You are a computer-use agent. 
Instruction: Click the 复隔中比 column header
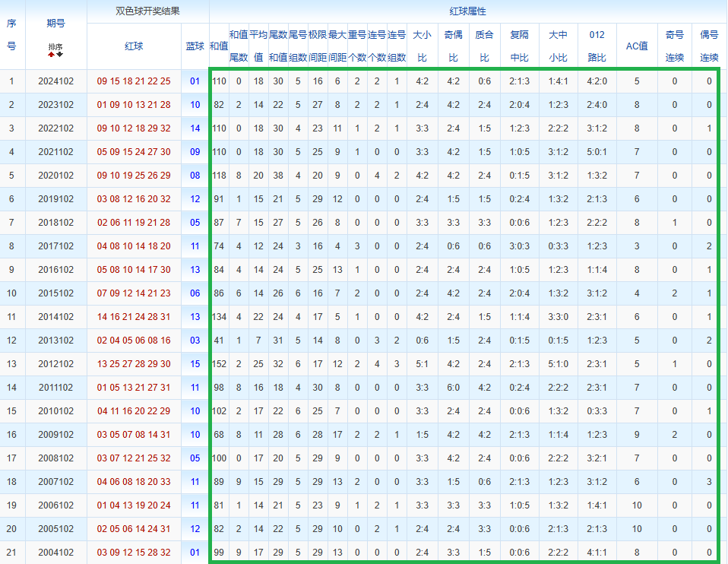520,46
